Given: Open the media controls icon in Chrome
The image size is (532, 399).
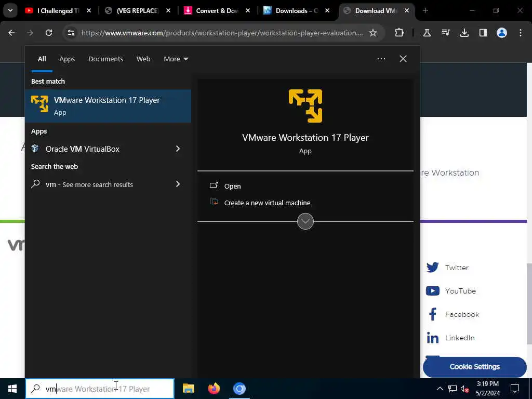Looking at the screenshot, I should [445, 33].
